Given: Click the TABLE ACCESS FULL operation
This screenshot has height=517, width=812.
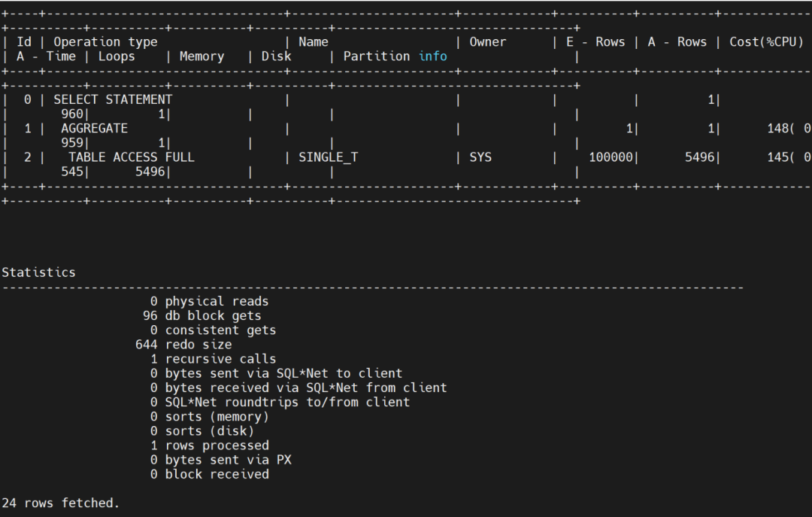Looking at the screenshot, I should [x=131, y=157].
